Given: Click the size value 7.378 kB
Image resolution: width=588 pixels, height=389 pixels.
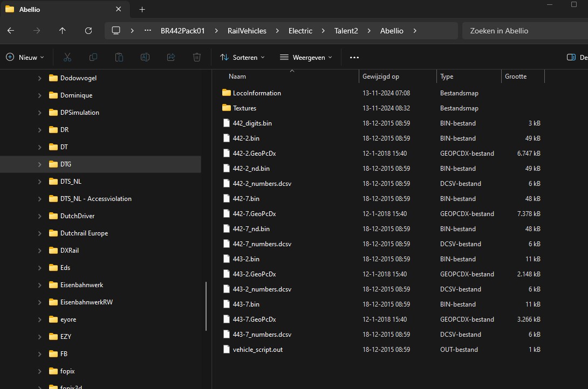Looking at the screenshot, I should [529, 214].
